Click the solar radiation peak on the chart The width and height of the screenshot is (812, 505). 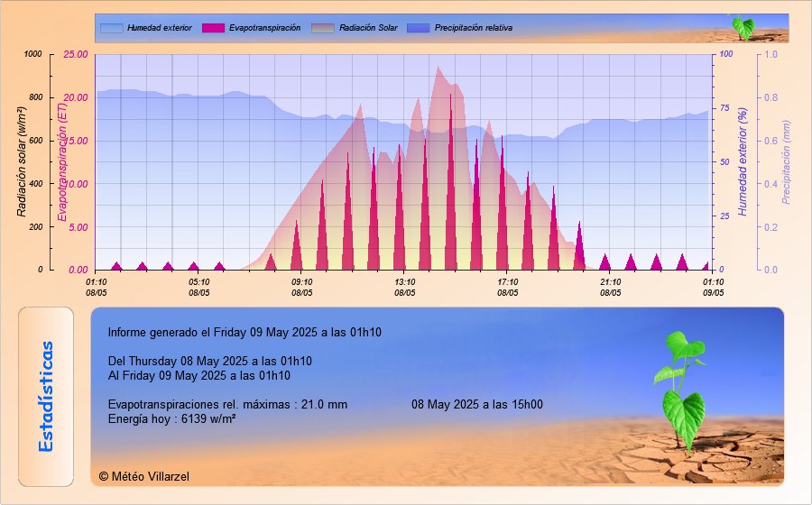click(x=438, y=68)
